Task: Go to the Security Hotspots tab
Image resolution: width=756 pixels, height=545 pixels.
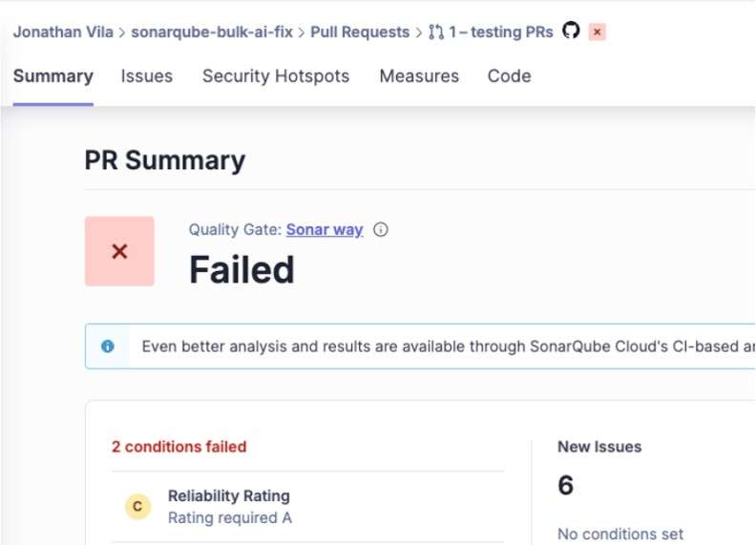Action: [x=276, y=76]
